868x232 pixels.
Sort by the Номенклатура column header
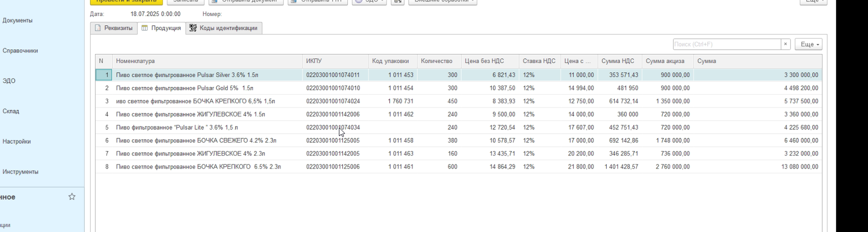[207, 61]
